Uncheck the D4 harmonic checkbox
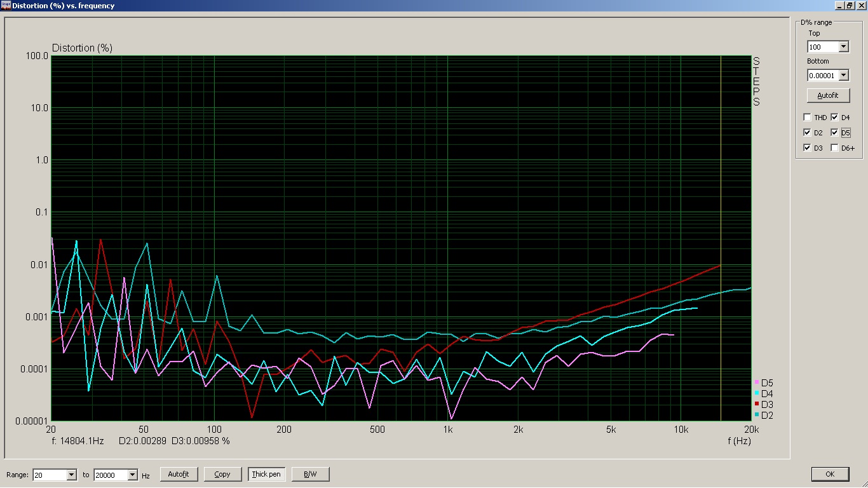The height and width of the screenshot is (488, 868). pyautogui.click(x=834, y=118)
